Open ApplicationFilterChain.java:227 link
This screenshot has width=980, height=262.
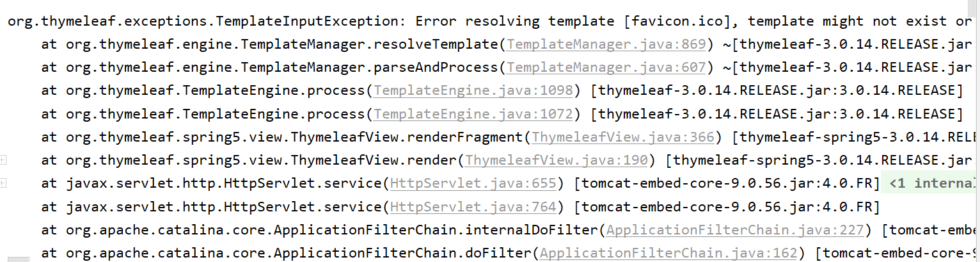tap(735, 230)
